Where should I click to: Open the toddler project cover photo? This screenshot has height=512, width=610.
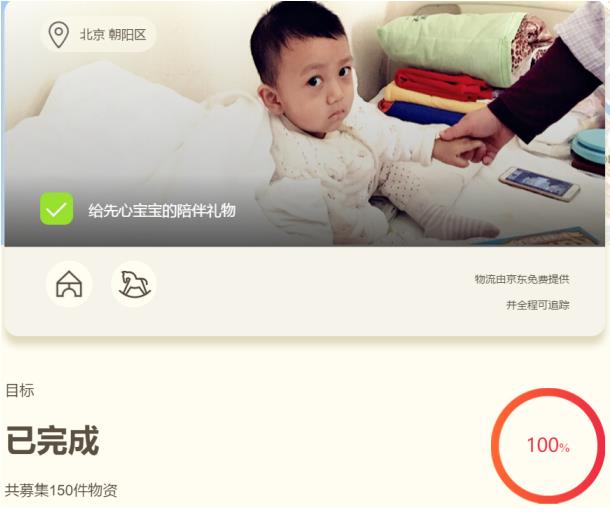pyautogui.click(x=305, y=123)
